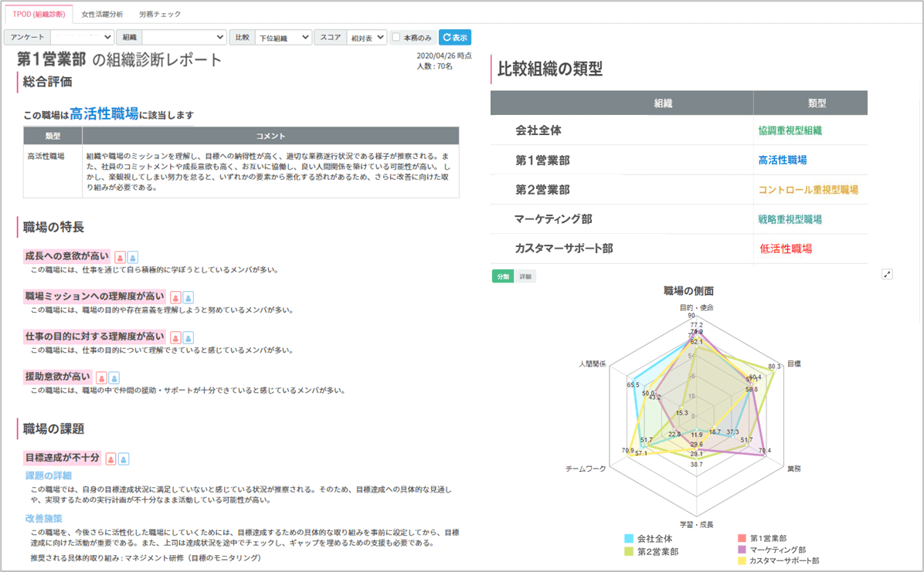Click the 仕事の目的に対する理解度が高い feature label
924x572 pixels.
pos(95,337)
